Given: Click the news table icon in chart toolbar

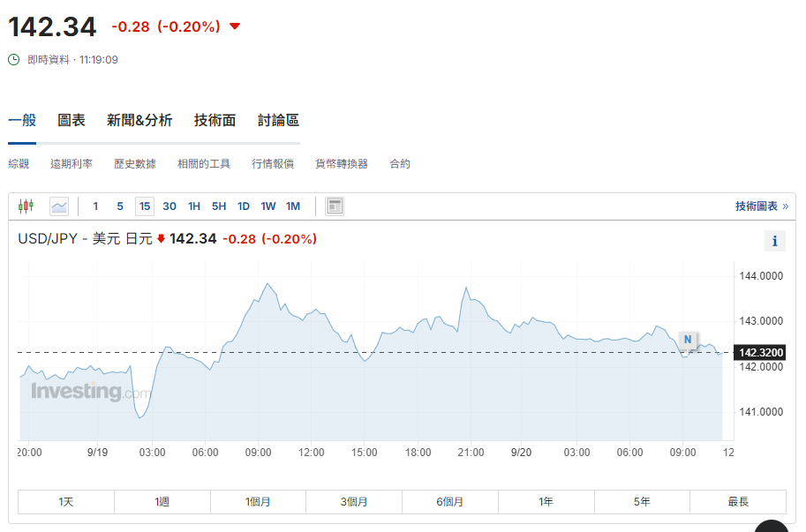Looking at the screenshot, I should (334, 206).
